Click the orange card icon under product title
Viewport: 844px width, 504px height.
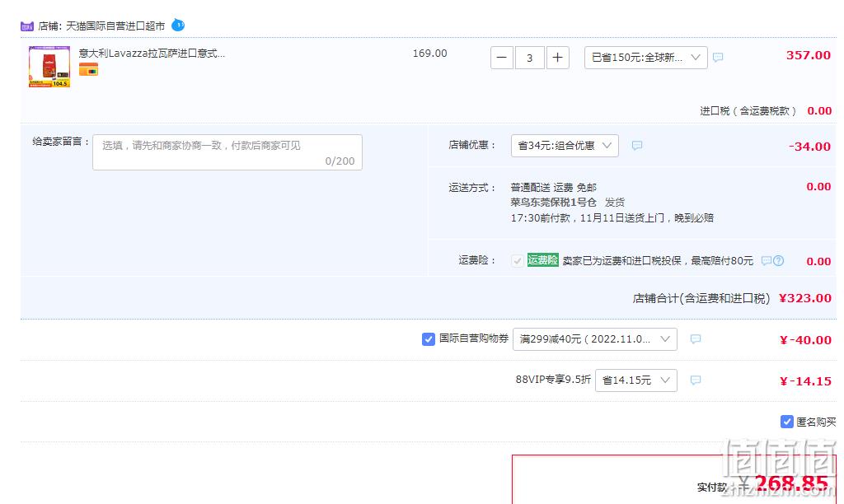tap(88, 69)
